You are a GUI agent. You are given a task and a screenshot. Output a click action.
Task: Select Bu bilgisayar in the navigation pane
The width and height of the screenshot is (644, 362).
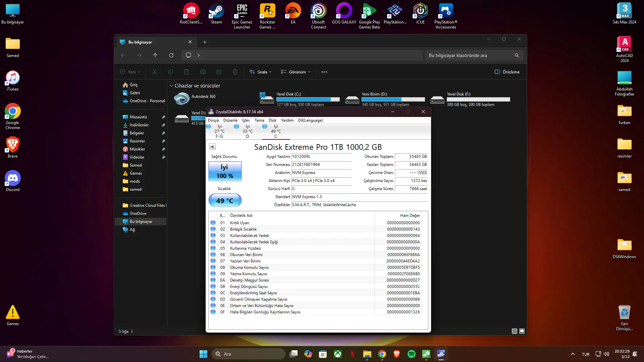point(141,222)
